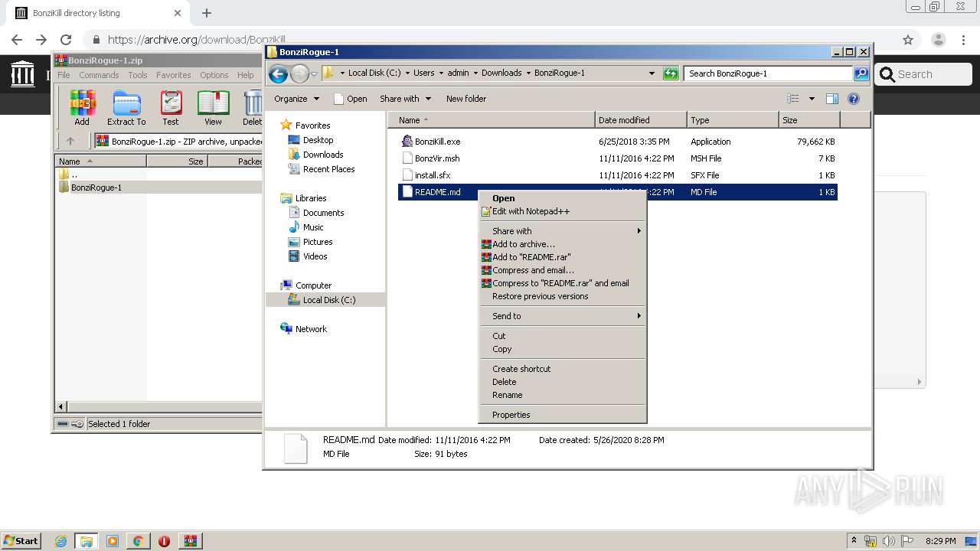
Task: Expand the address bar history dropdown
Action: [x=652, y=73]
